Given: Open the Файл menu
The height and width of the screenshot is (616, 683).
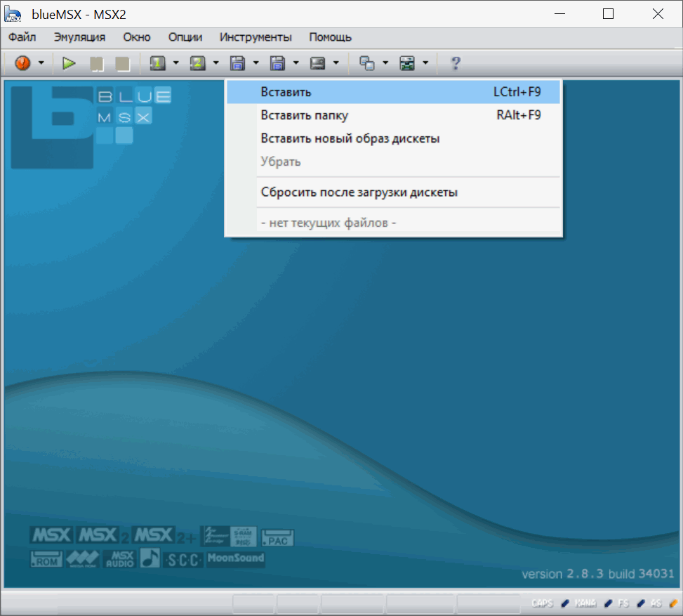Looking at the screenshot, I should click(x=22, y=37).
